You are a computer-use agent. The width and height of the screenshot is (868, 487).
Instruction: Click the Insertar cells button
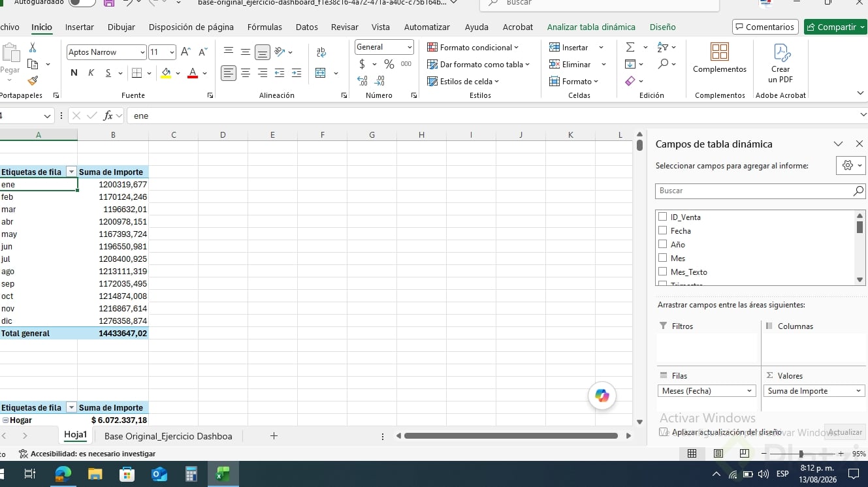(x=569, y=47)
